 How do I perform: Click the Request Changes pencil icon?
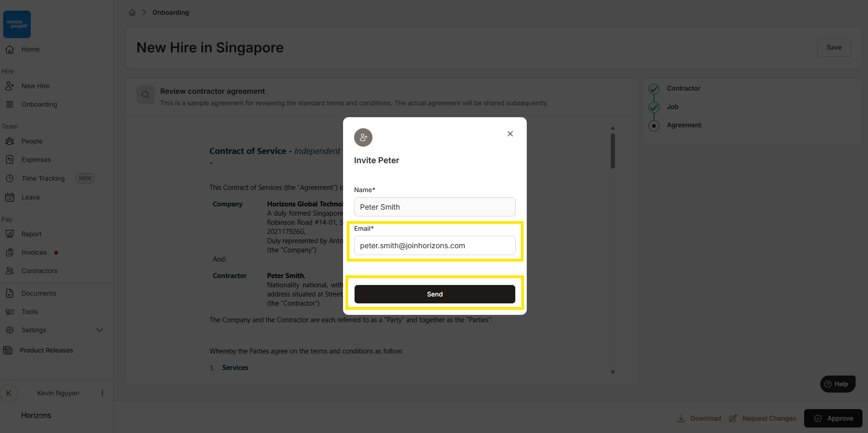point(733,418)
